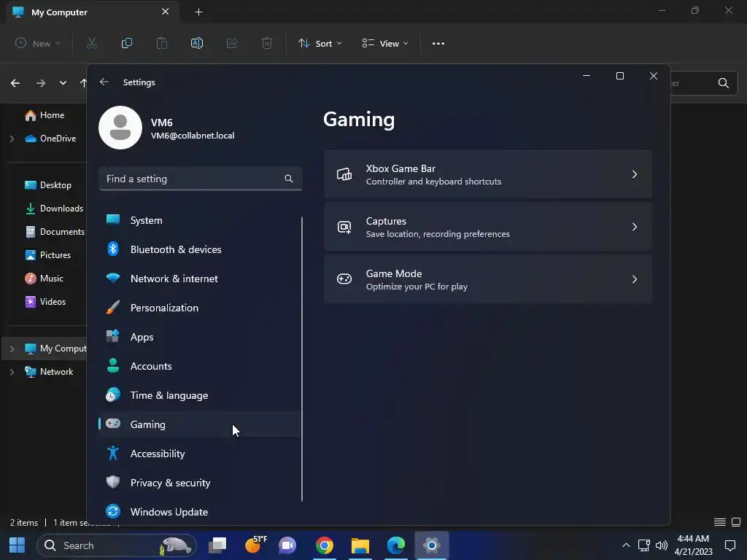Open the See more ellipsis menu in File Explorer

pos(438,43)
